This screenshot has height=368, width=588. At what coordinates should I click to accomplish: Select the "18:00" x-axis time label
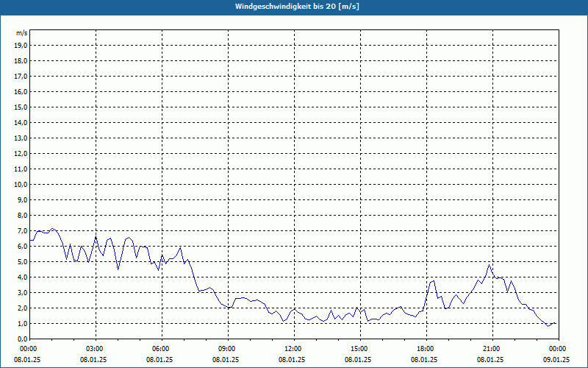point(427,349)
